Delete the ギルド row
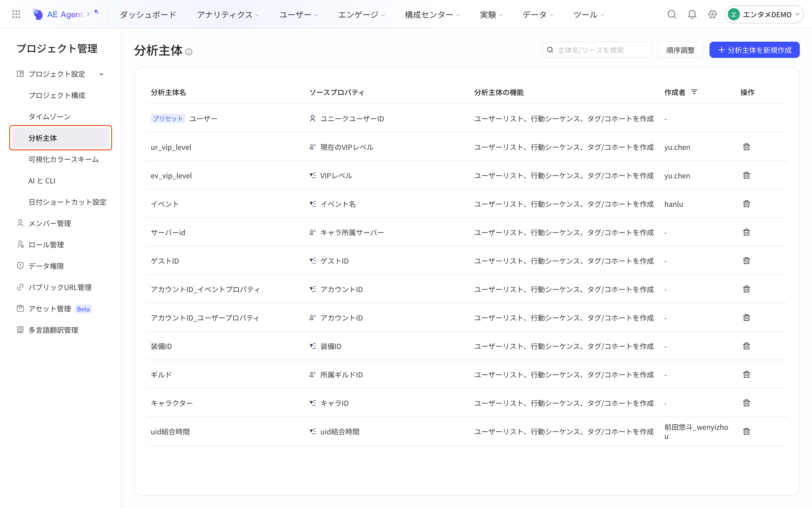 (746, 375)
